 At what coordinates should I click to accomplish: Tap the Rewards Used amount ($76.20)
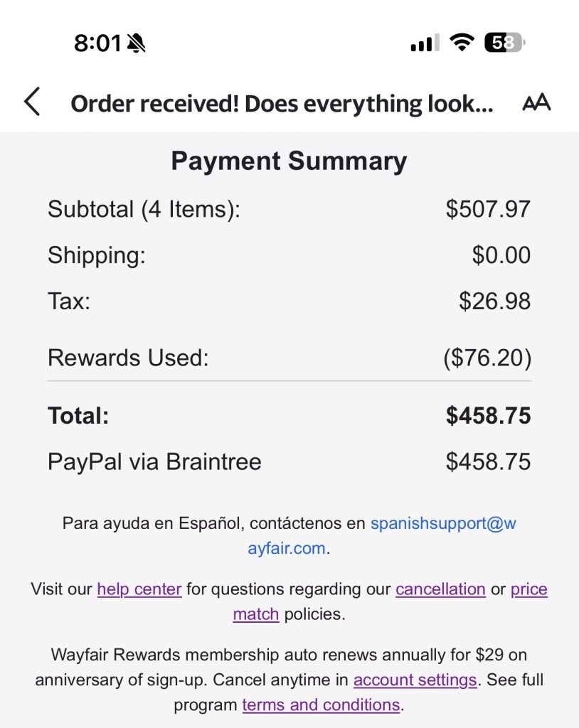tap(487, 358)
